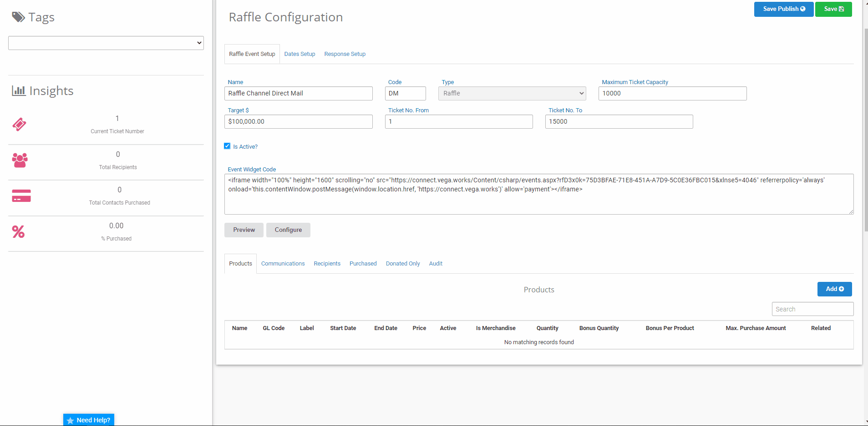Sort table by Name column header

pyautogui.click(x=240, y=328)
